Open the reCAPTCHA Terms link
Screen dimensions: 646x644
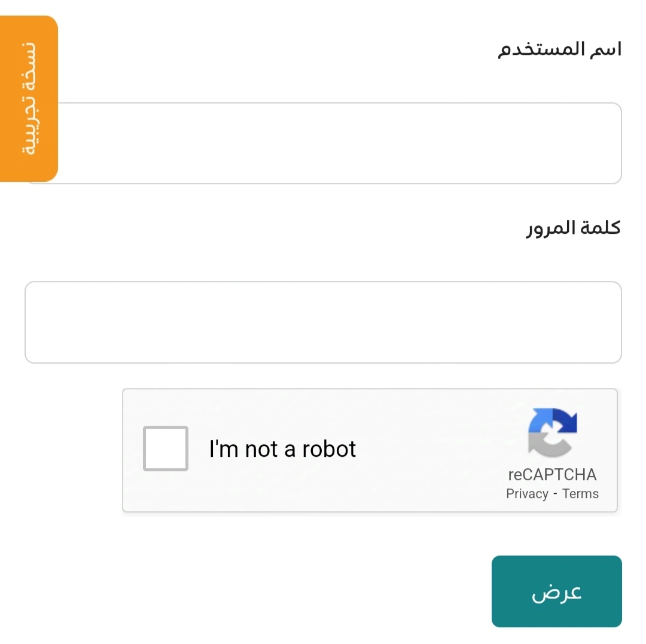coord(580,493)
